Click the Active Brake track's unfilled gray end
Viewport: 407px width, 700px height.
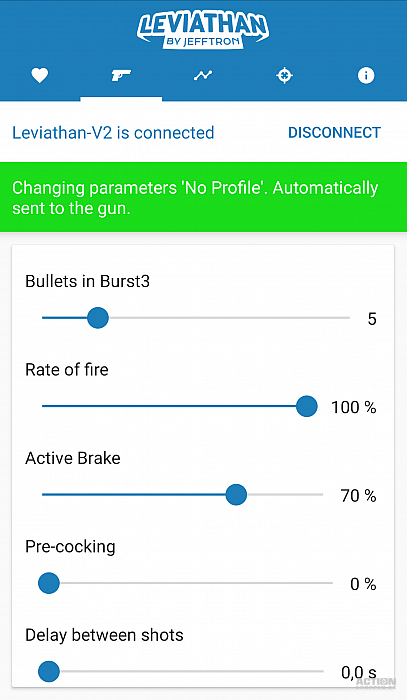pos(285,495)
